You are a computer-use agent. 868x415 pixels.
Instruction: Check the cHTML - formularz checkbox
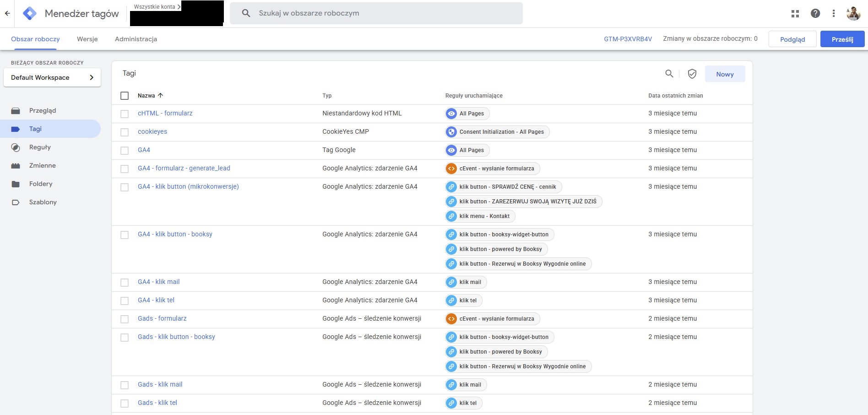[125, 114]
